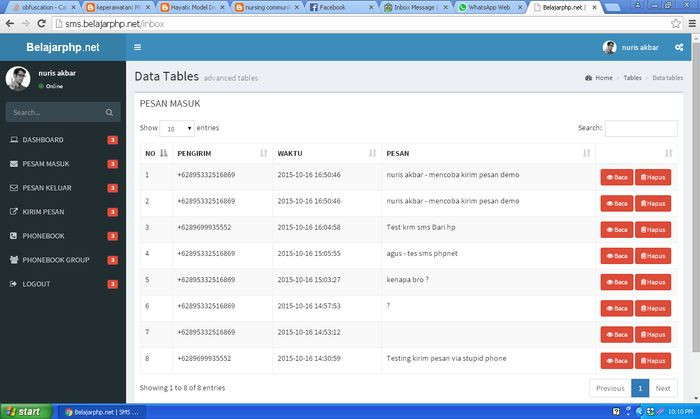Sort table by WAKTU column

(x=327, y=153)
